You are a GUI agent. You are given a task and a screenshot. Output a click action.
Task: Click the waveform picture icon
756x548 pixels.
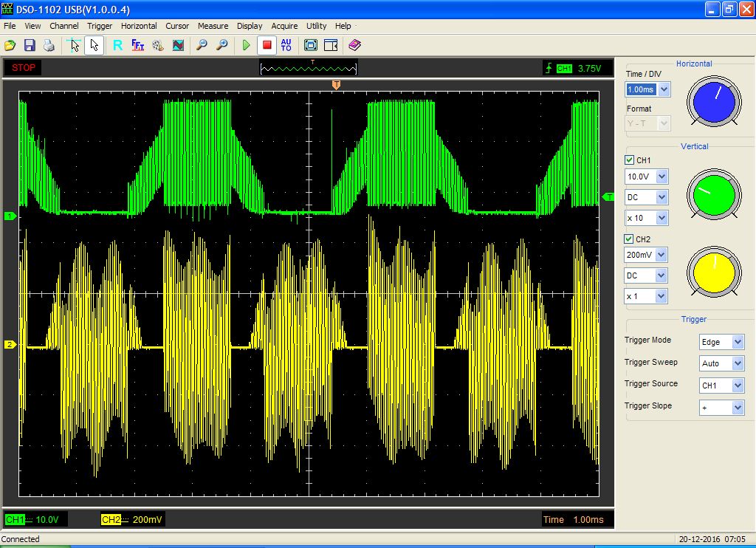coord(178,45)
